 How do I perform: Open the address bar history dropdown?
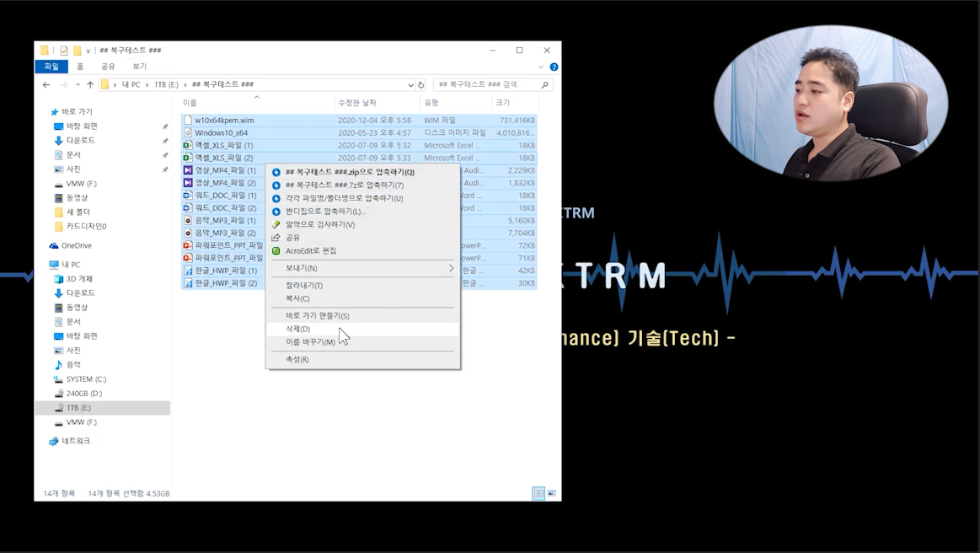click(x=410, y=84)
